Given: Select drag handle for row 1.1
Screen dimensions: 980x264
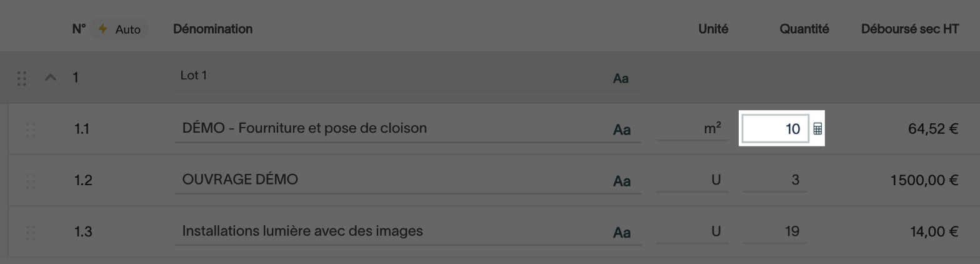Looking at the screenshot, I should (31, 130).
